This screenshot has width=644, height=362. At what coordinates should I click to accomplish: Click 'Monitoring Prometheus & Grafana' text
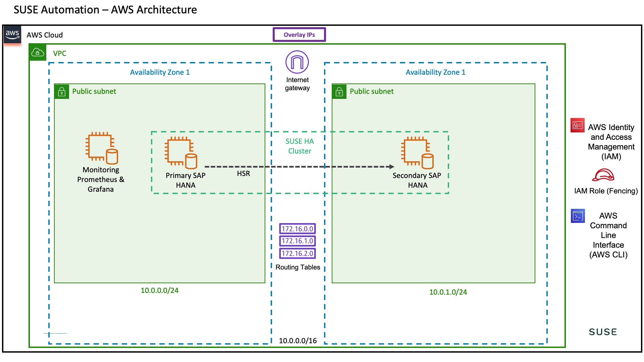(101, 179)
